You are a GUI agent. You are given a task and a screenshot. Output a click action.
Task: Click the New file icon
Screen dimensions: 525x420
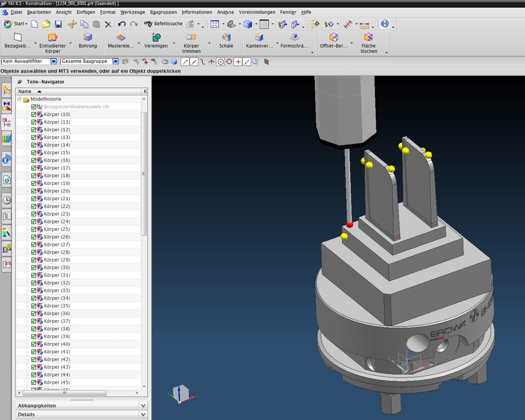[x=35, y=24]
